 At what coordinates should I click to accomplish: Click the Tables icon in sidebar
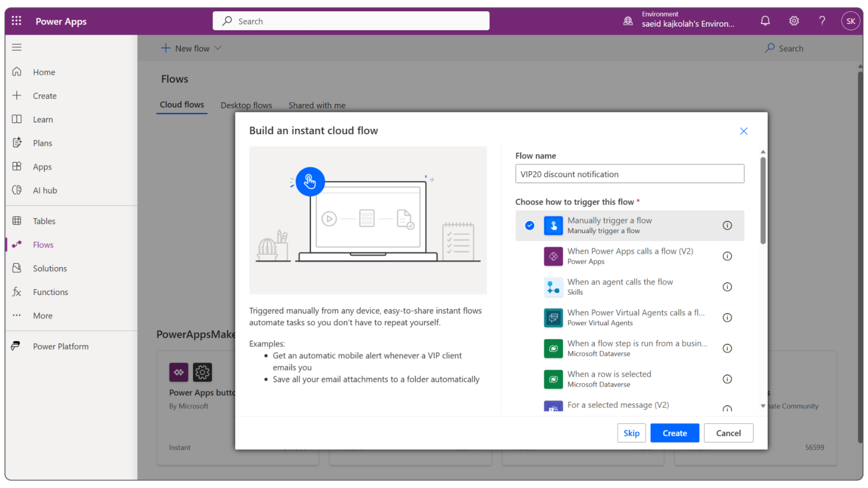pyautogui.click(x=17, y=221)
